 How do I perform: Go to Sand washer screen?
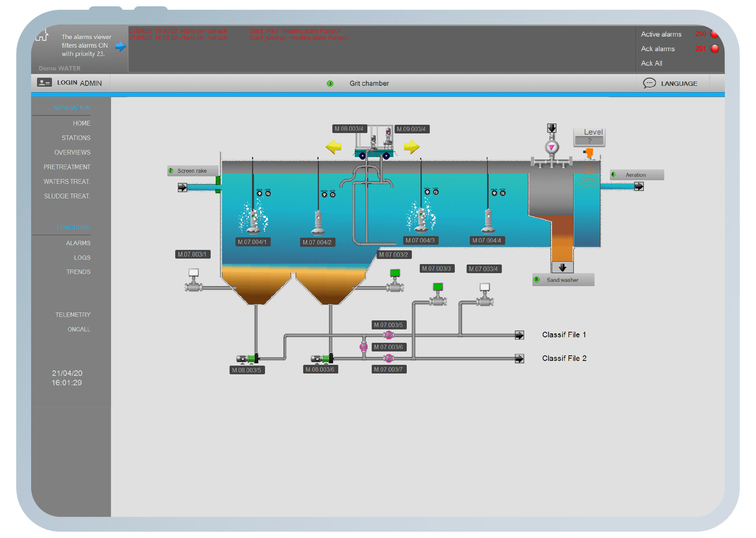[563, 280]
